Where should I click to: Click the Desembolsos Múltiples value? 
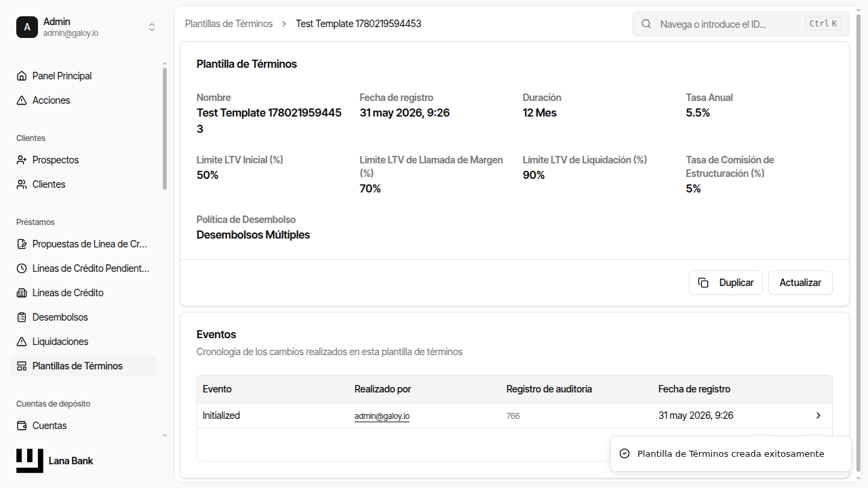pyautogui.click(x=253, y=235)
